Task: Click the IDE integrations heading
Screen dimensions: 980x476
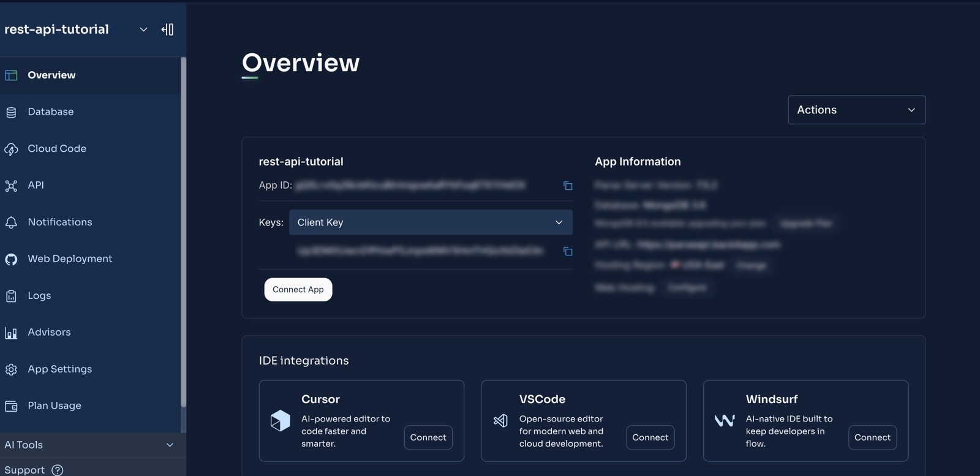Action: coord(304,361)
